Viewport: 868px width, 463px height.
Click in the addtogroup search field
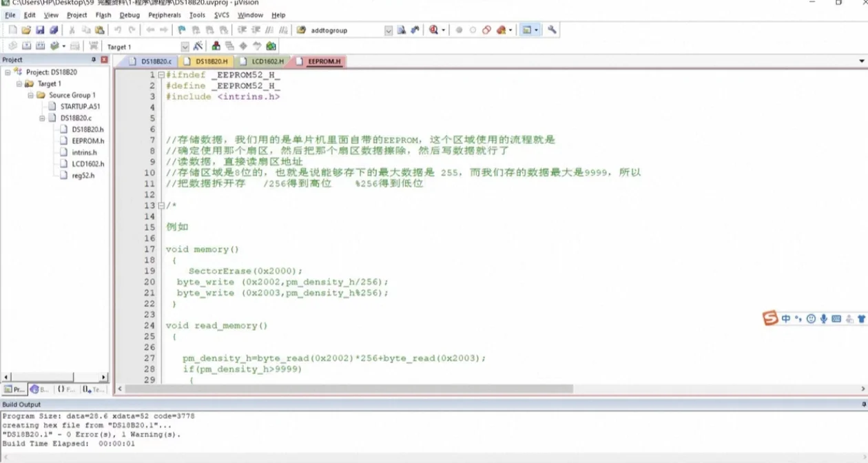pos(346,30)
